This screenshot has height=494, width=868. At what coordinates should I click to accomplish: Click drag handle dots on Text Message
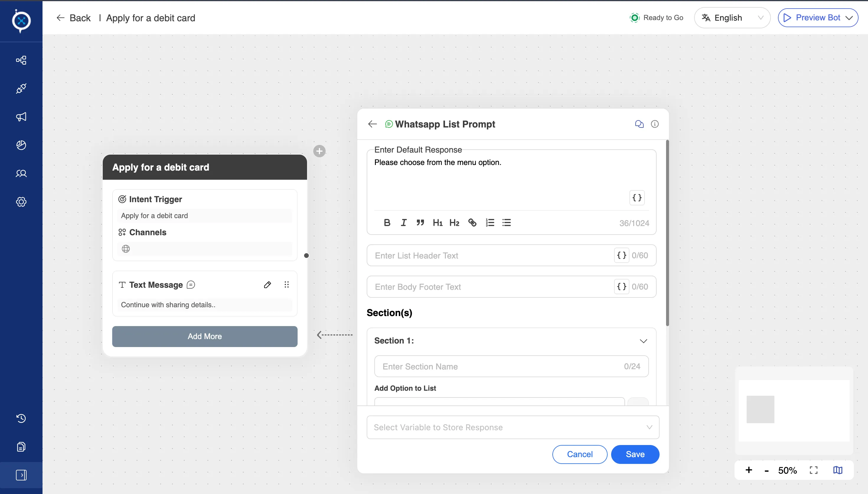click(286, 285)
